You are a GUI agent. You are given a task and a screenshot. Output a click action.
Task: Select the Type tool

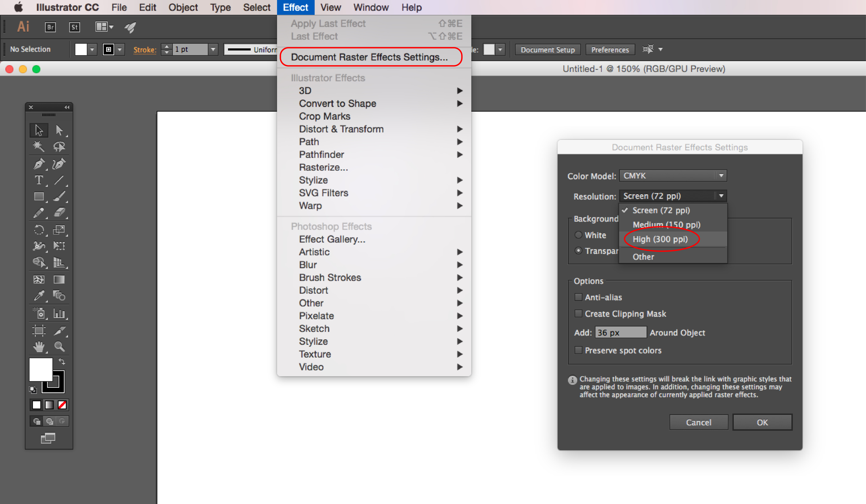tap(39, 180)
